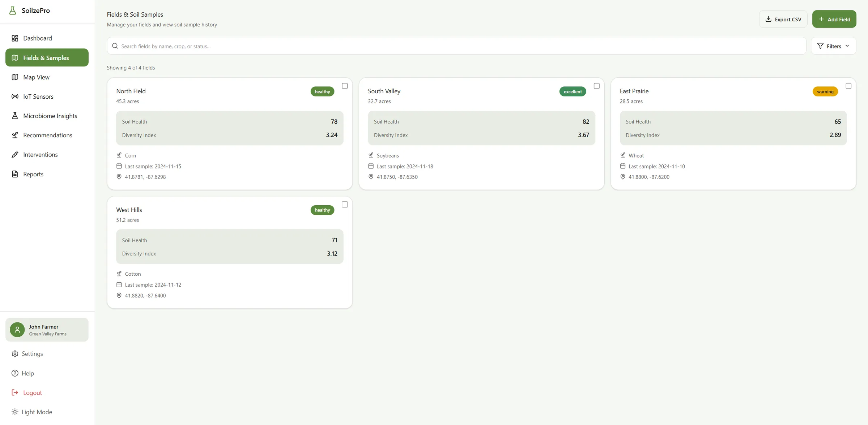
Task: Click the warning badge on East Prairie
Action: [825, 91]
